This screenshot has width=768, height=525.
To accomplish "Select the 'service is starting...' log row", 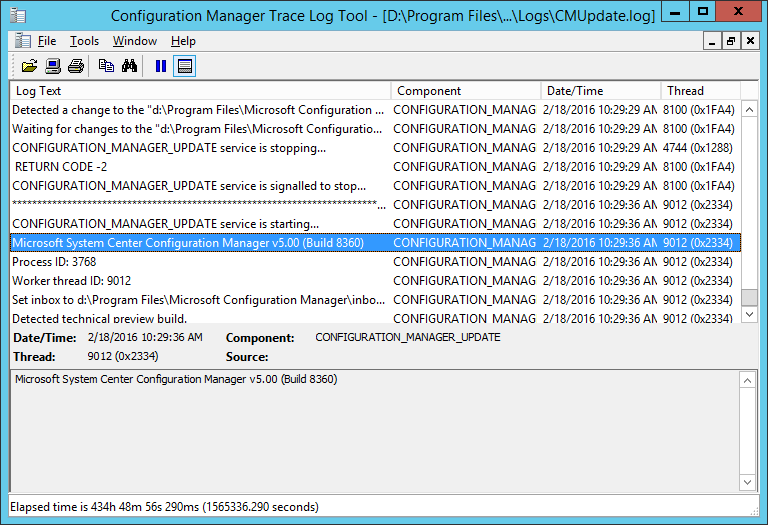I will 376,224.
